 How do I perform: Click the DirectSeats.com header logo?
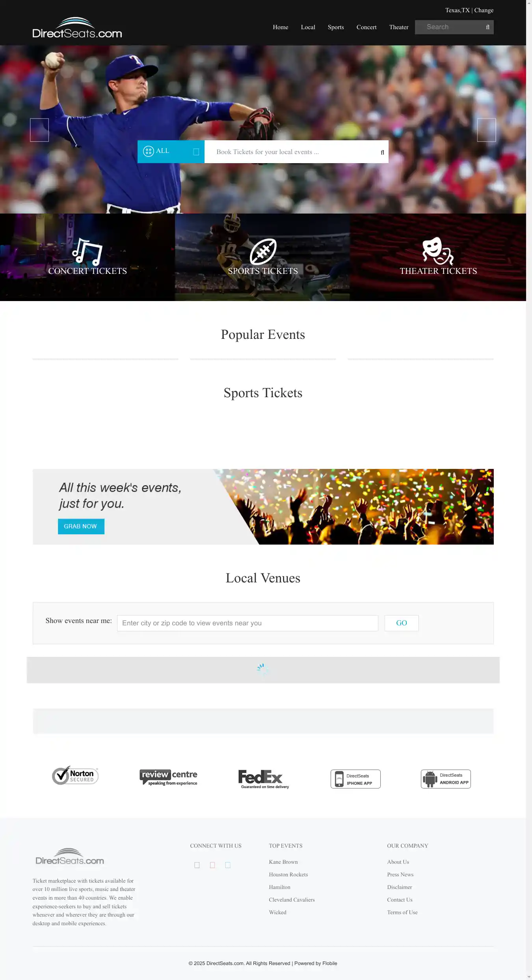[77, 28]
